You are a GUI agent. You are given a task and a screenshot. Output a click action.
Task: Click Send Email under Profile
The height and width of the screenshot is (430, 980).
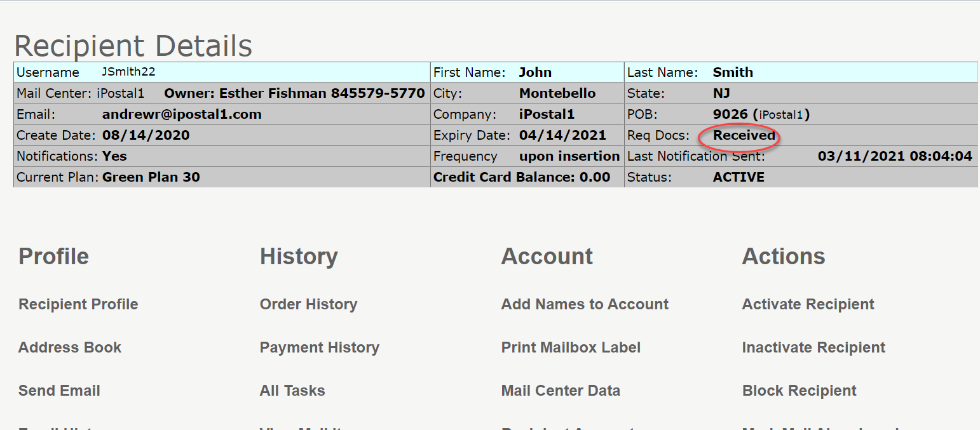pos(58,390)
